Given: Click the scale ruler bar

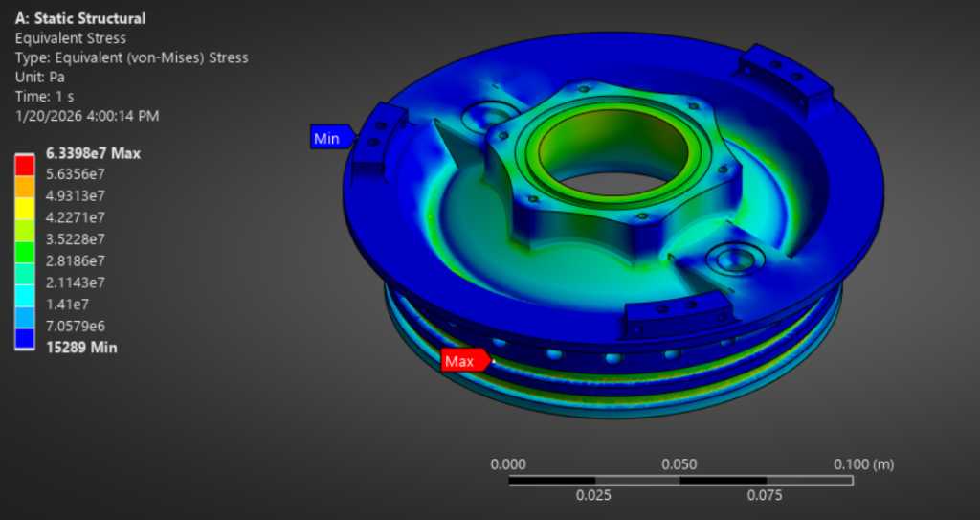Looking at the screenshot, I should point(679,480).
